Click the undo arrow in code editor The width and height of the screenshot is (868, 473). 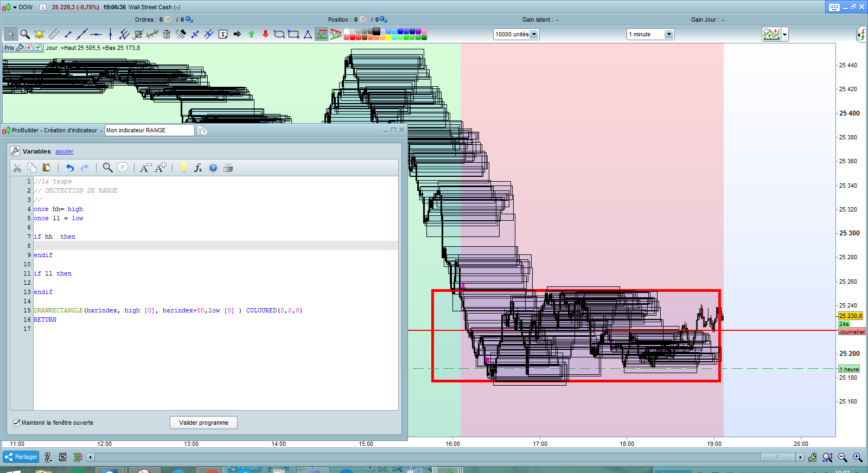[x=69, y=168]
